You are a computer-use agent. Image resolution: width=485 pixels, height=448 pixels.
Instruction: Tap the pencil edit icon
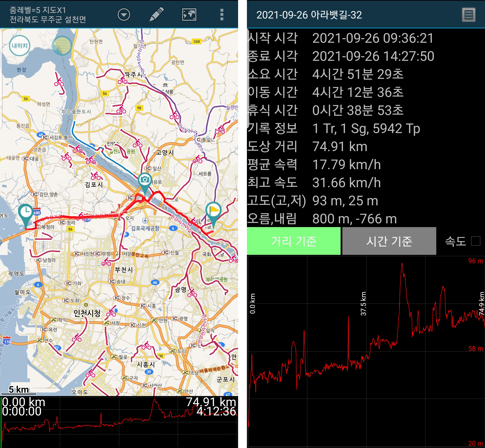(x=156, y=14)
